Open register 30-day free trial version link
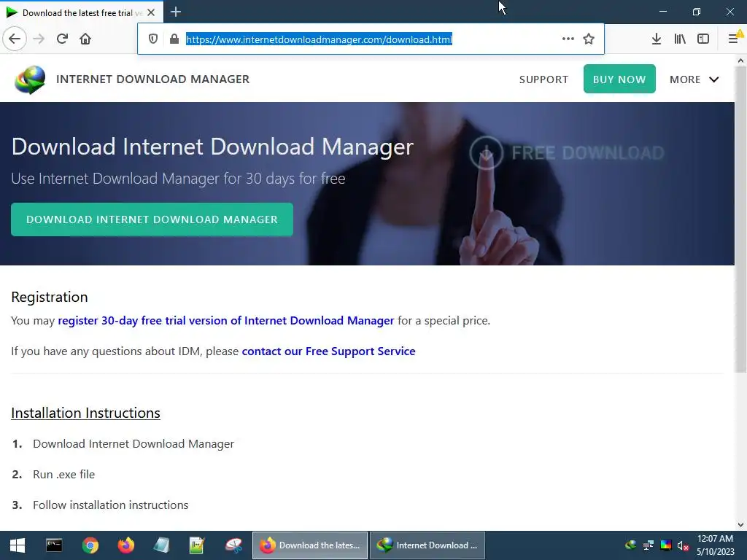The width and height of the screenshot is (747, 560). pyautogui.click(x=226, y=321)
